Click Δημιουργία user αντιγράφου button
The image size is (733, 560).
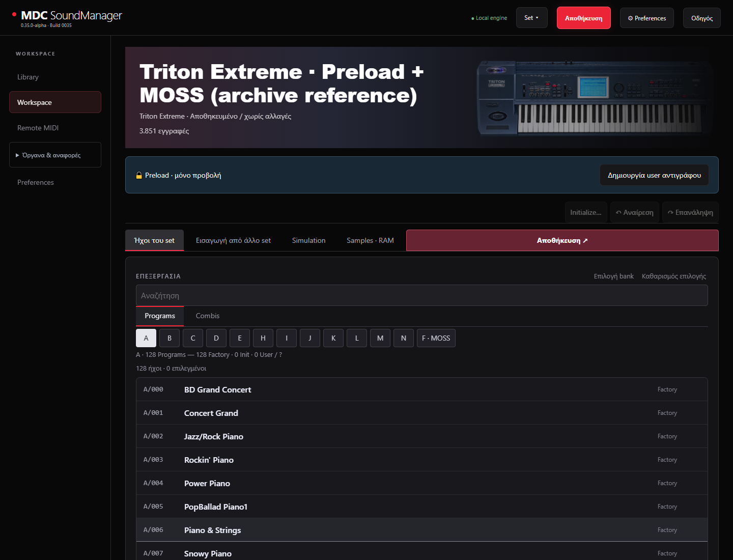[654, 175]
